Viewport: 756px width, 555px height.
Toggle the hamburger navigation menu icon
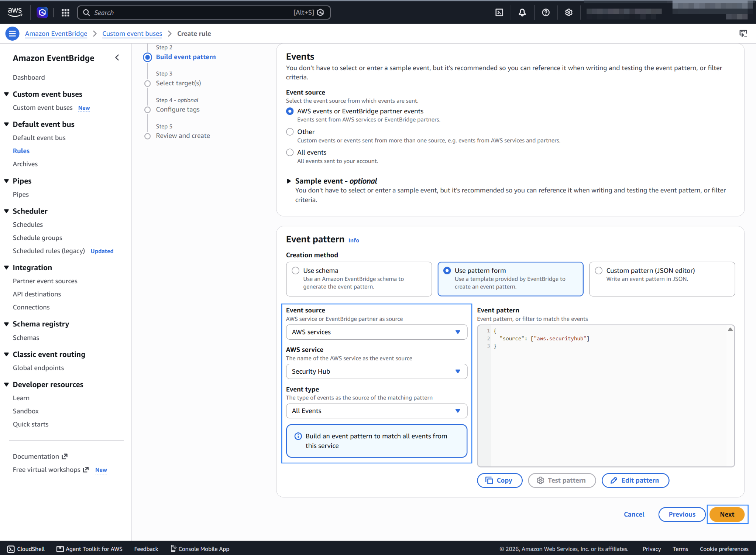click(x=12, y=34)
